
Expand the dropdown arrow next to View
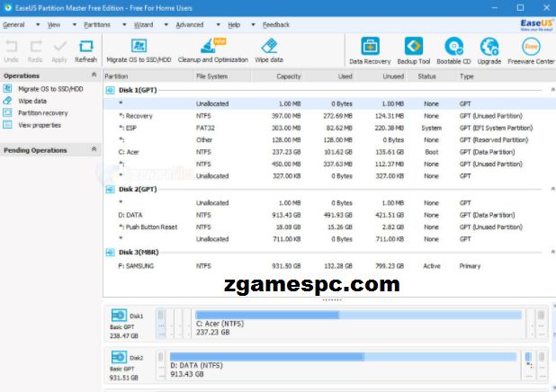click(x=74, y=25)
